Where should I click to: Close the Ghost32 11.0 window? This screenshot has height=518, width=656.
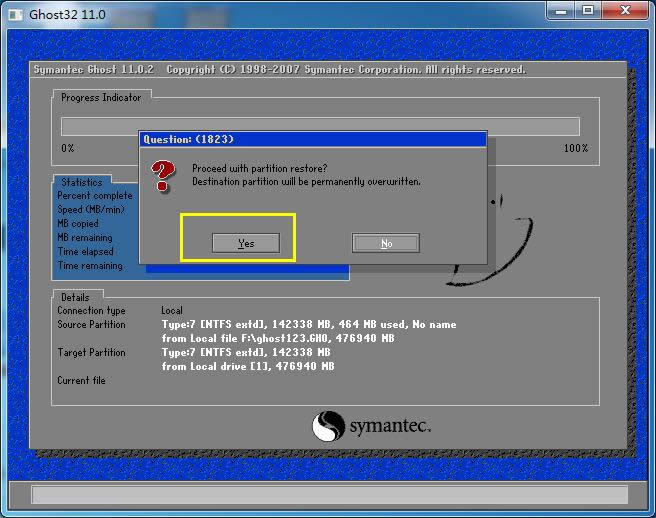pos(626,11)
